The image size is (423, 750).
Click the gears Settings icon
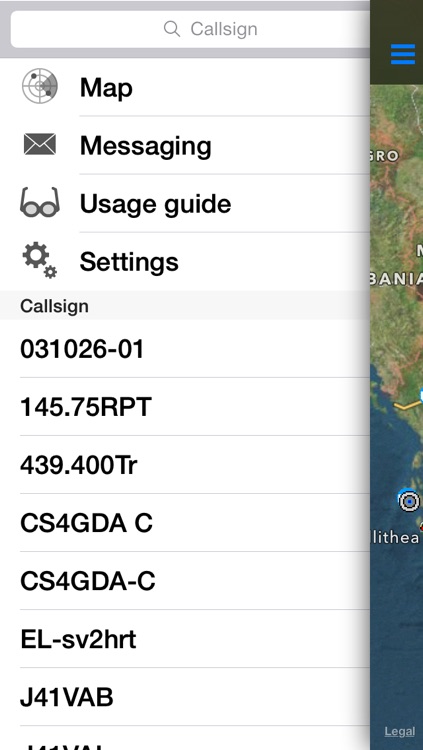(x=40, y=260)
